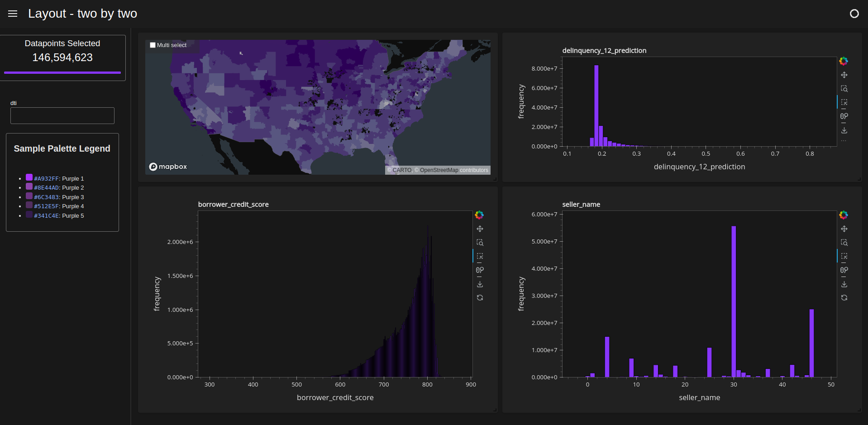
Task: Open toolbar overflow dots on delinquency_12_prediction chart
Action: pos(844,141)
